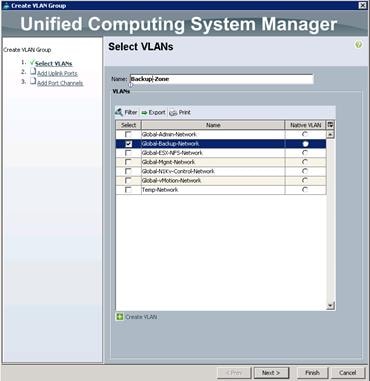The image size is (370, 381).
Task: Check the Global-ESX-NFS-Network checkbox
Action: pyautogui.click(x=128, y=153)
